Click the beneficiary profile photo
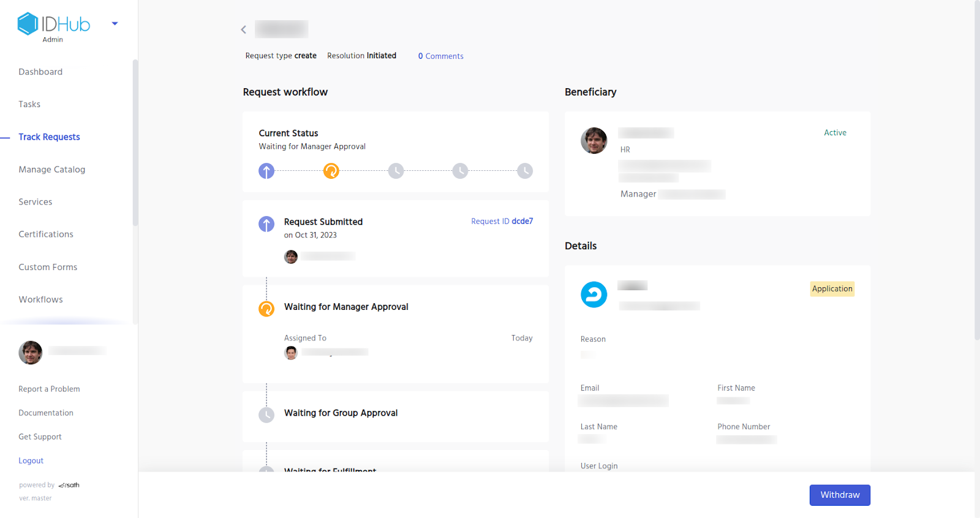This screenshot has height=518, width=980. click(594, 141)
